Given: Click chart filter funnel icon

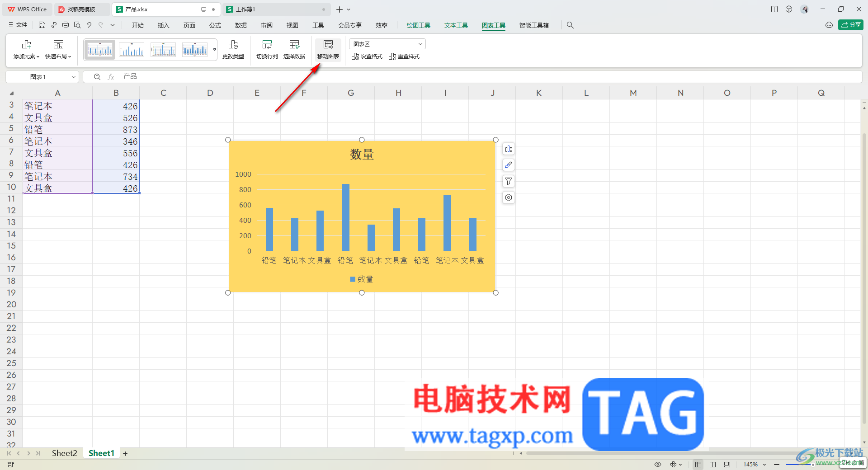Looking at the screenshot, I should (509, 181).
